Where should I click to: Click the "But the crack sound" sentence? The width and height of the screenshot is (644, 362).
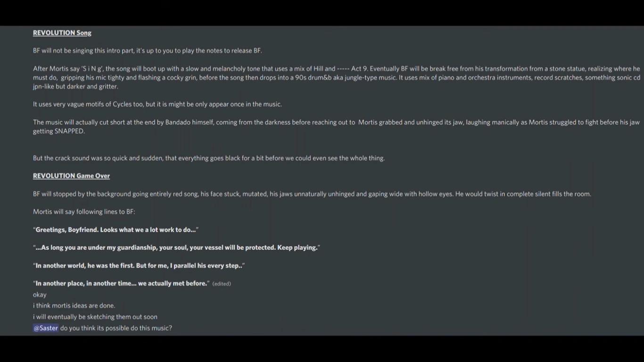[209, 158]
